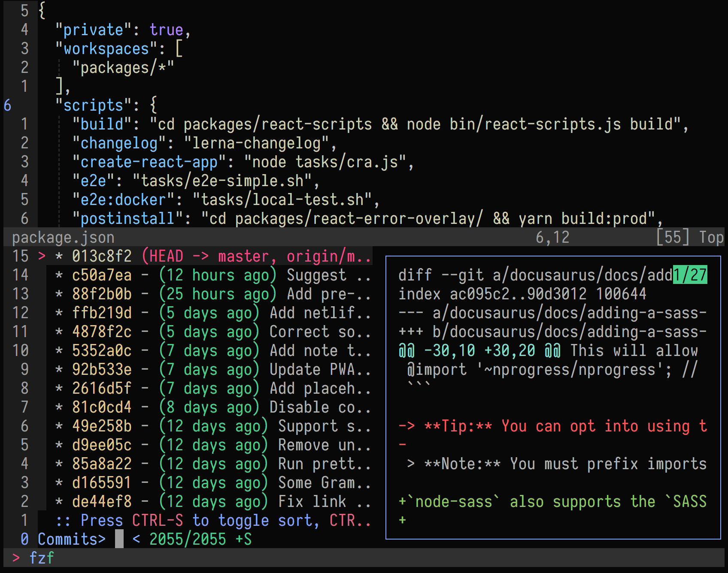Click the "private": true line

(123, 30)
